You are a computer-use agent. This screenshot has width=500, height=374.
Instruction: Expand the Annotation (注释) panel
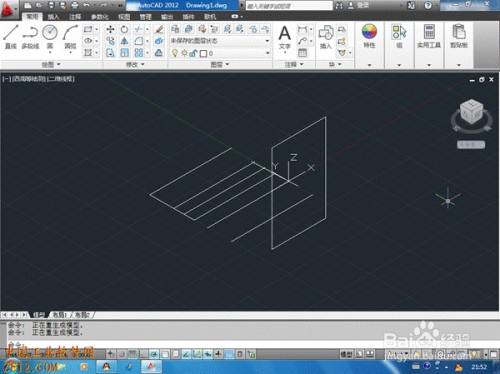294,64
